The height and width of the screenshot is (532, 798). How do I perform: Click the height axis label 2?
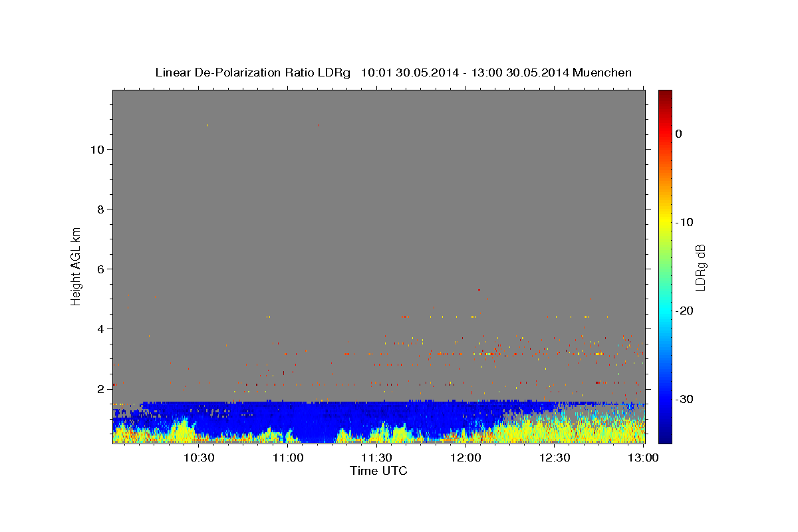[101, 389]
